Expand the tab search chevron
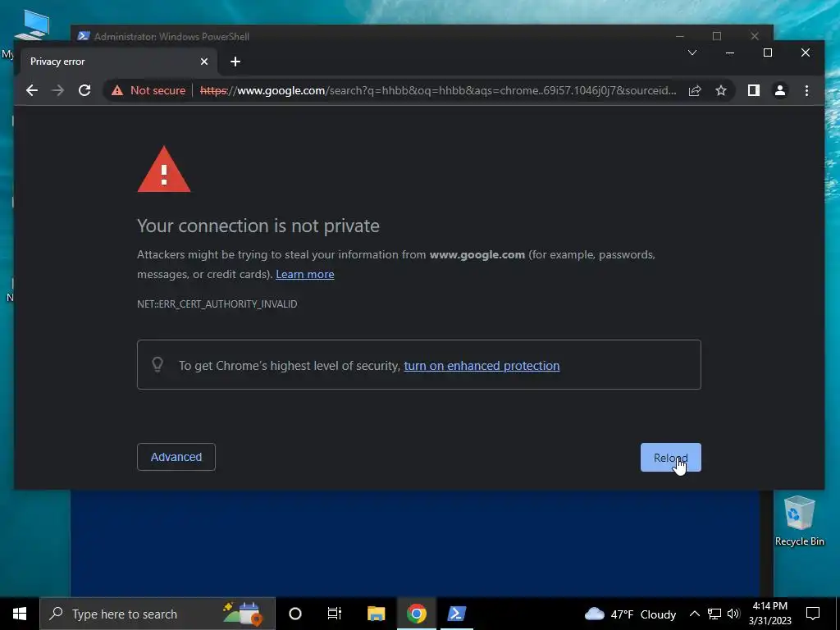This screenshot has height=630, width=840. (x=692, y=52)
